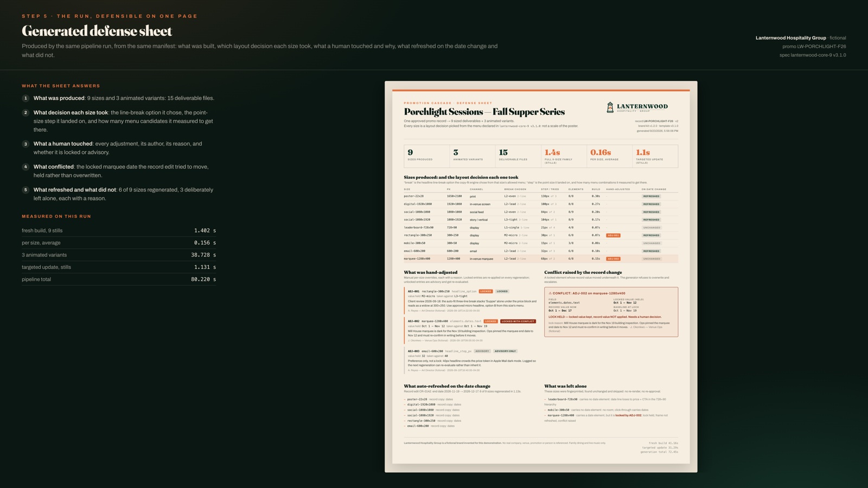
Task: Click 'email-600x200' in auto-refreshed list
Action: click(x=418, y=426)
